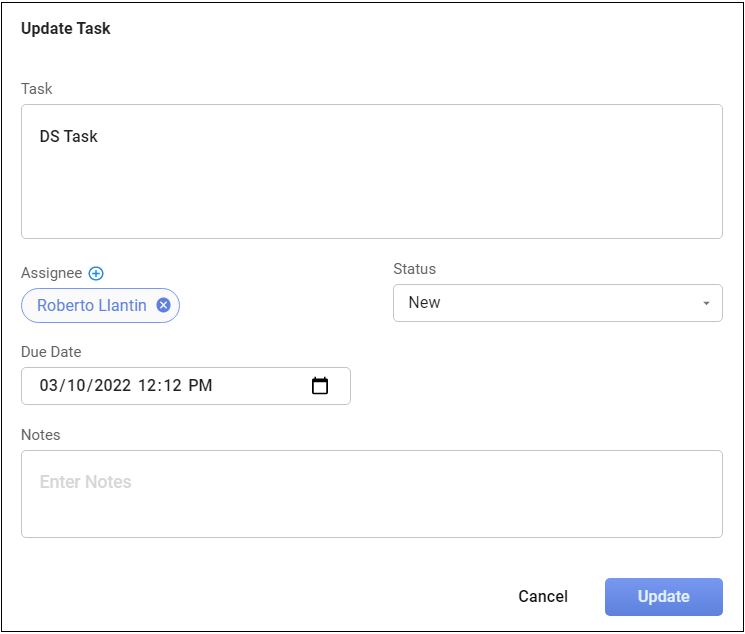Open the calendar picker for Due Date

coord(320,386)
